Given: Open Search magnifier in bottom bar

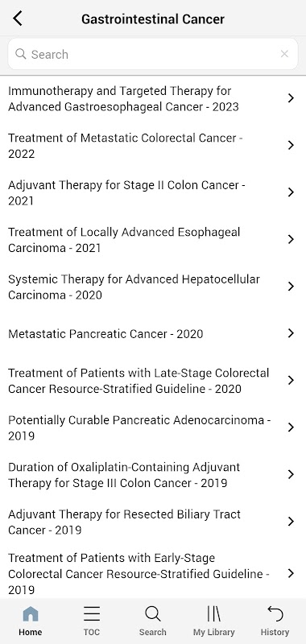Looking at the screenshot, I should coord(152,621).
